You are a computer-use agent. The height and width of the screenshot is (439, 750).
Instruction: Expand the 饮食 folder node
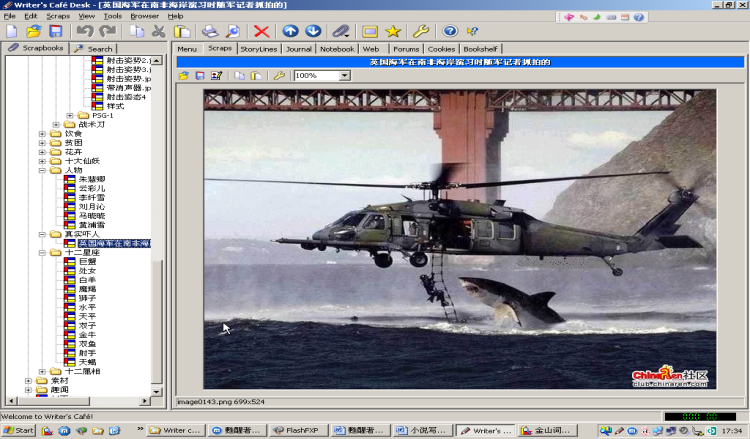point(42,133)
